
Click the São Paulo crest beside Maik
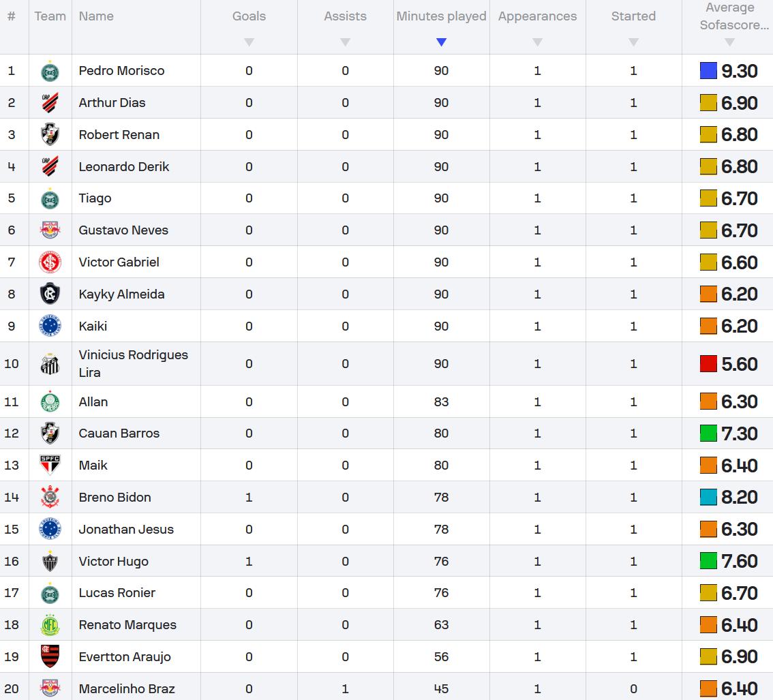(x=50, y=466)
